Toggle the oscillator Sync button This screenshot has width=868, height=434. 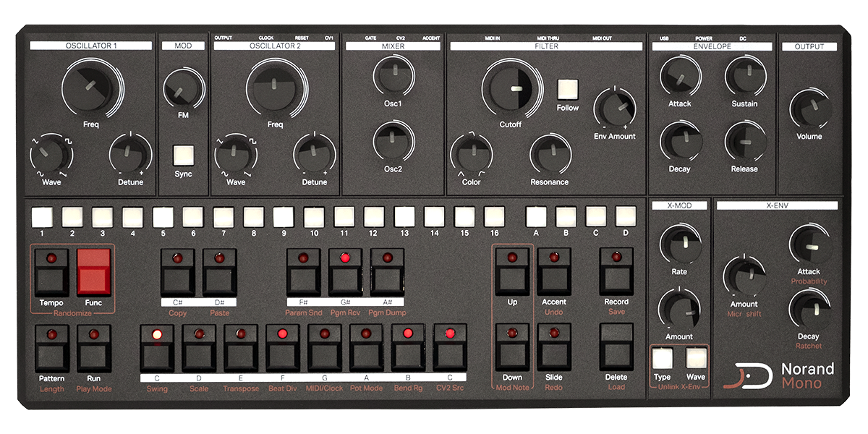pyautogui.click(x=184, y=156)
